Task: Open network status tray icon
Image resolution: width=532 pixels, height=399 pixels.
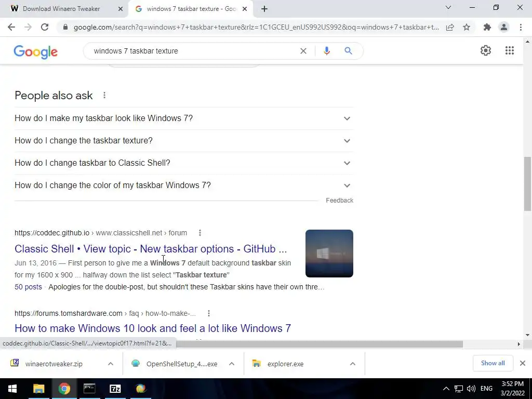Action: click(459, 389)
